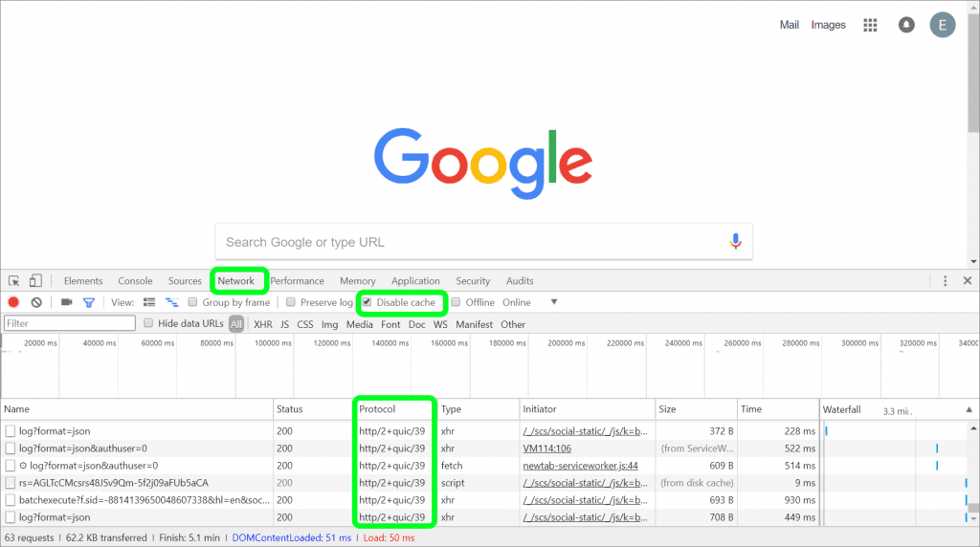This screenshot has width=980, height=547.
Task: Stop recording network log
Action: coord(13,302)
